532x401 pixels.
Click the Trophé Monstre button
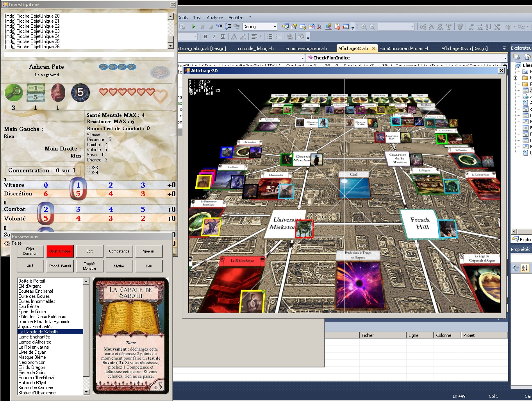pos(89,266)
